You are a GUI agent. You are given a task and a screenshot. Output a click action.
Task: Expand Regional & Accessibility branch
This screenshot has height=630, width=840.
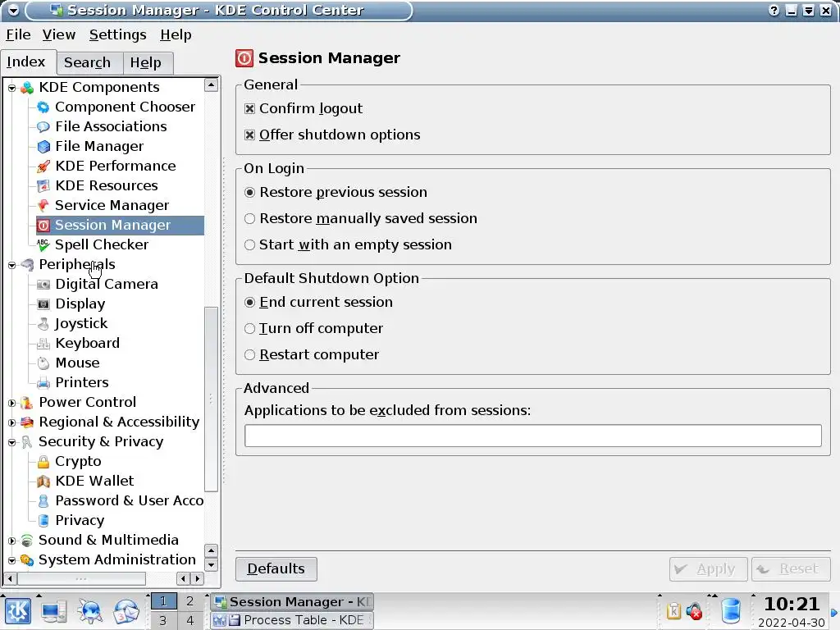pyautogui.click(x=11, y=422)
